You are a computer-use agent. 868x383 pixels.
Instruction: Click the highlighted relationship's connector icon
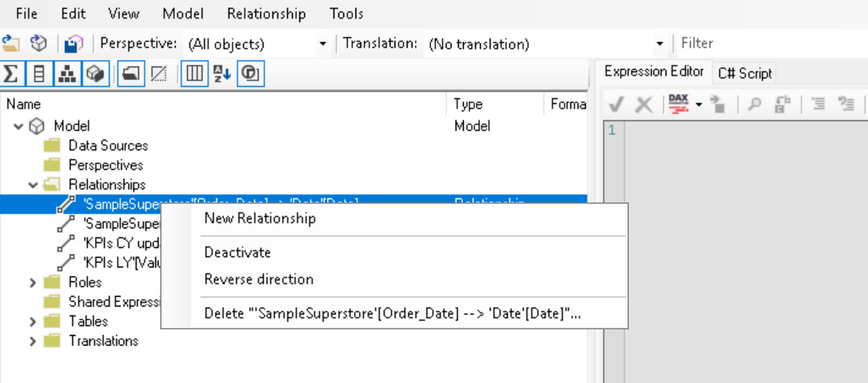point(65,204)
